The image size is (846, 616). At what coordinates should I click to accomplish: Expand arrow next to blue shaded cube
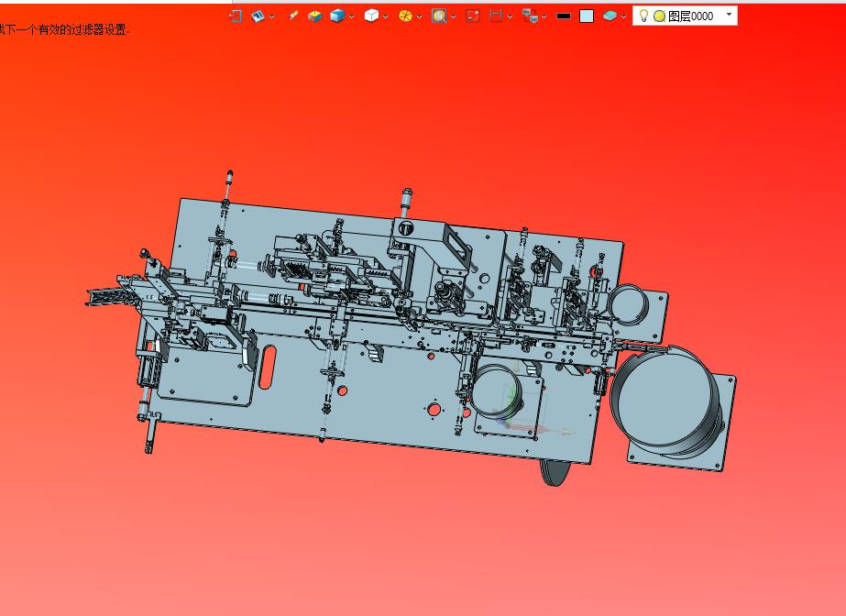coord(351,16)
